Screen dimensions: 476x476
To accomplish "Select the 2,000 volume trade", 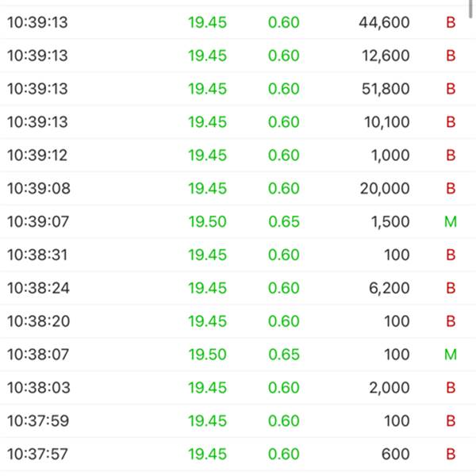I will tap(390, 388).
